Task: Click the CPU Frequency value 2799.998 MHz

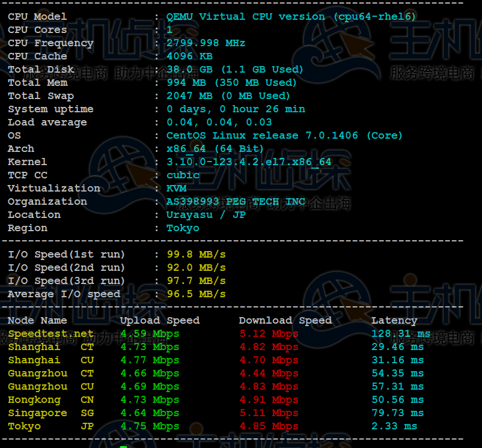Action: pos(206,43)
